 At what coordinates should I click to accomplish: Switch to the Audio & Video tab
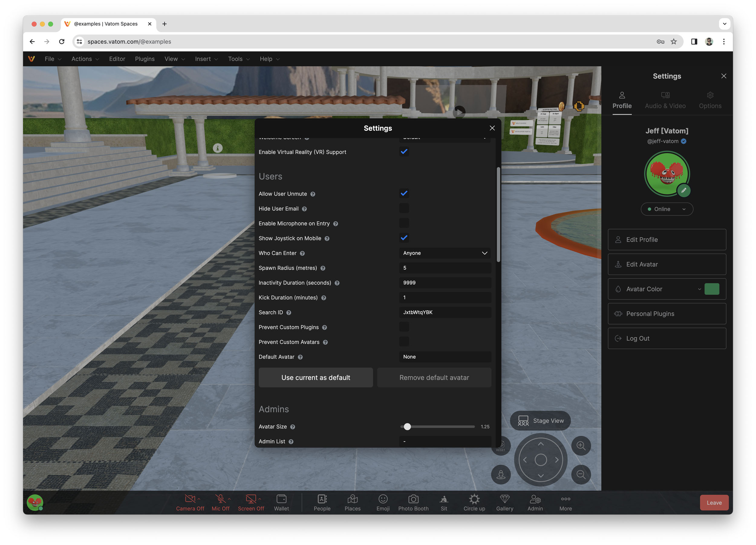pos(665,101)
